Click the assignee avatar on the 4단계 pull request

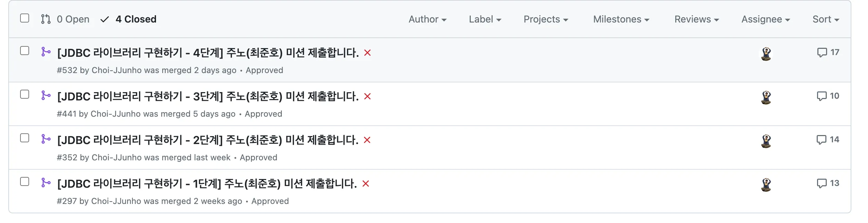[766, 54]
